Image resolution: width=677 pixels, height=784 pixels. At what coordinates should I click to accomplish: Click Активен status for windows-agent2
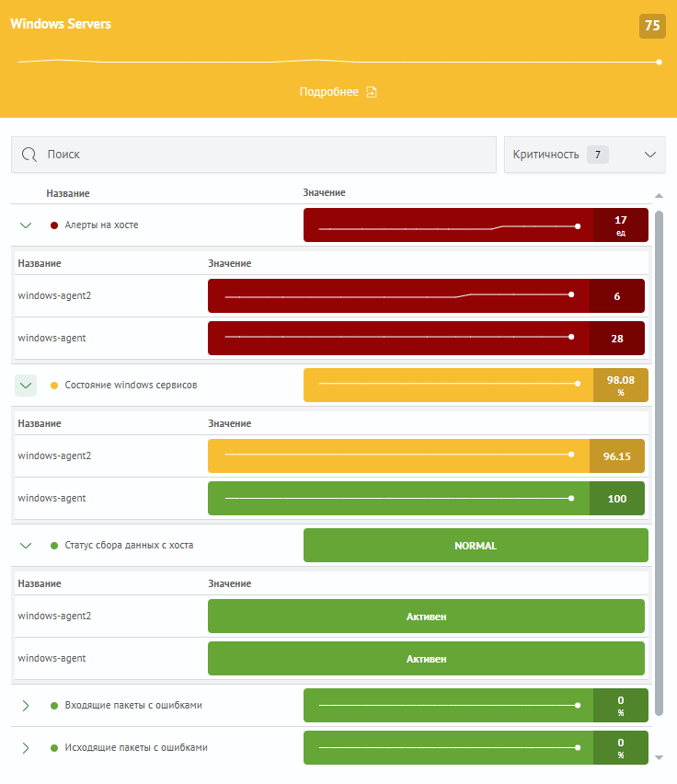click(426, 617)
